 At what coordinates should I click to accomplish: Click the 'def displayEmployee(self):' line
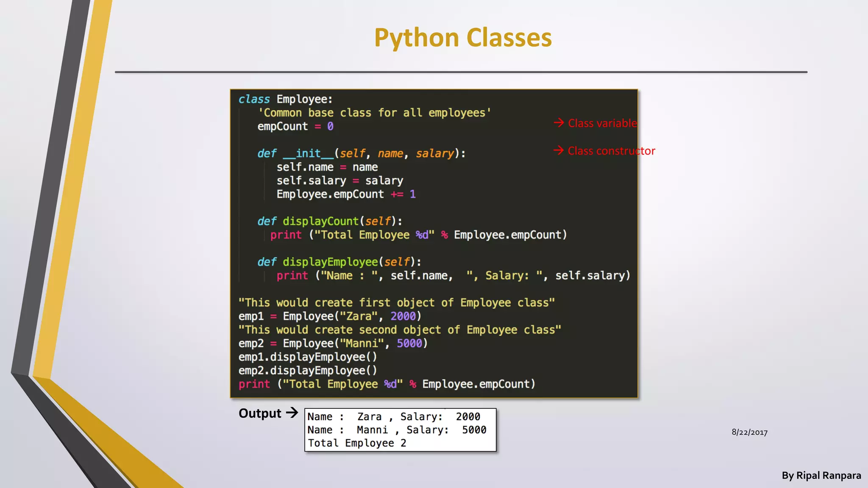(339, 262)
